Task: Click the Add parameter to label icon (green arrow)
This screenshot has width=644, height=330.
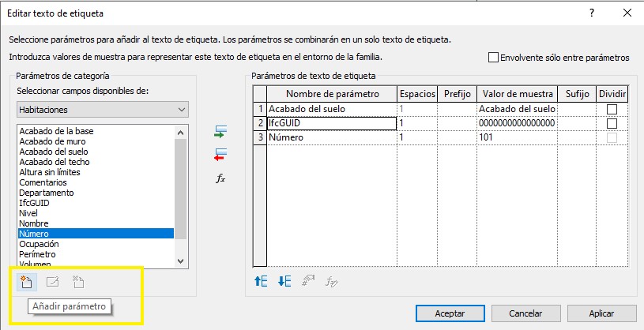Action: (x=221, y=132)
